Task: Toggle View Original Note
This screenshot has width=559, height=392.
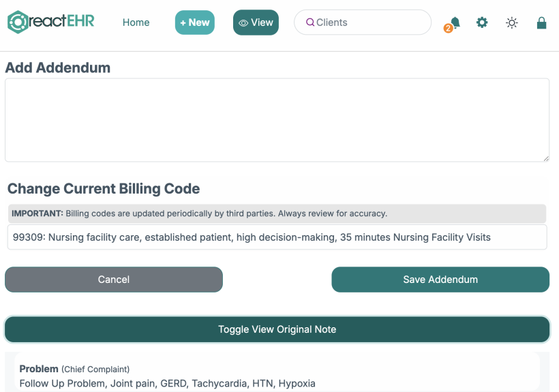Action: (277, 329)
